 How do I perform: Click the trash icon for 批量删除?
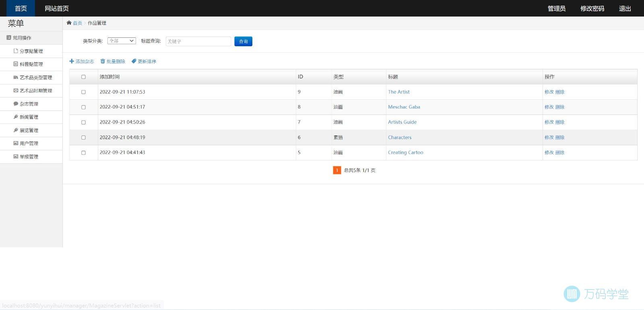click(103, 62)
